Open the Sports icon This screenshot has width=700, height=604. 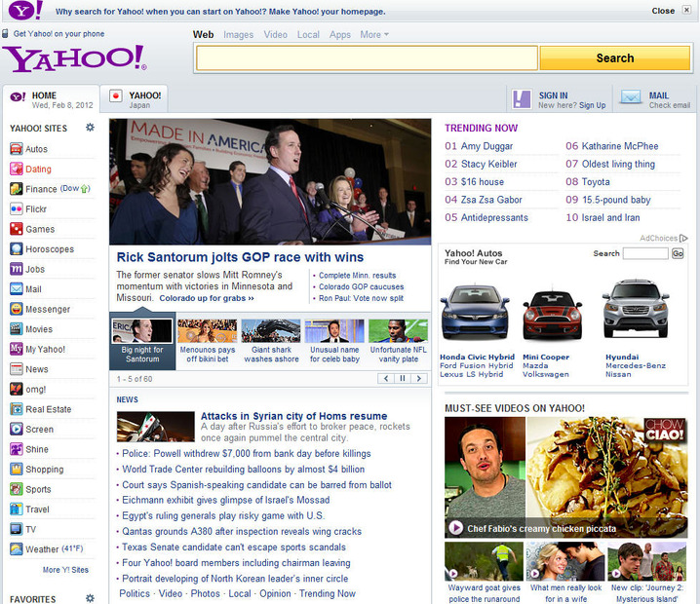(x=16, y=489)
